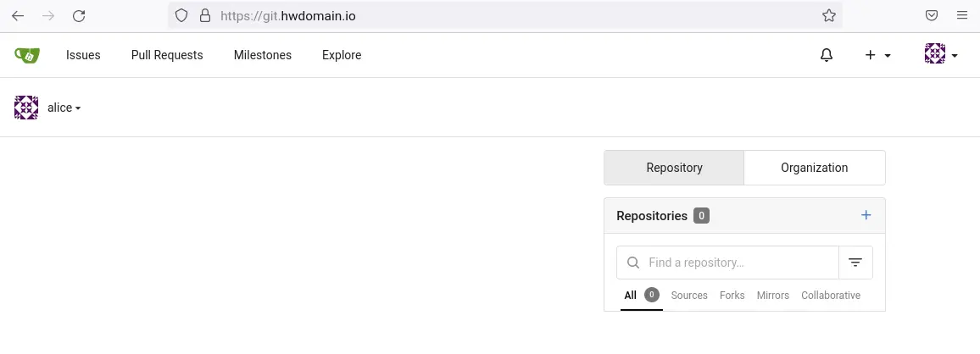This screenshot has width=980, height=354.
Task: Open the Pull Requests page
Action: point(167,55)
